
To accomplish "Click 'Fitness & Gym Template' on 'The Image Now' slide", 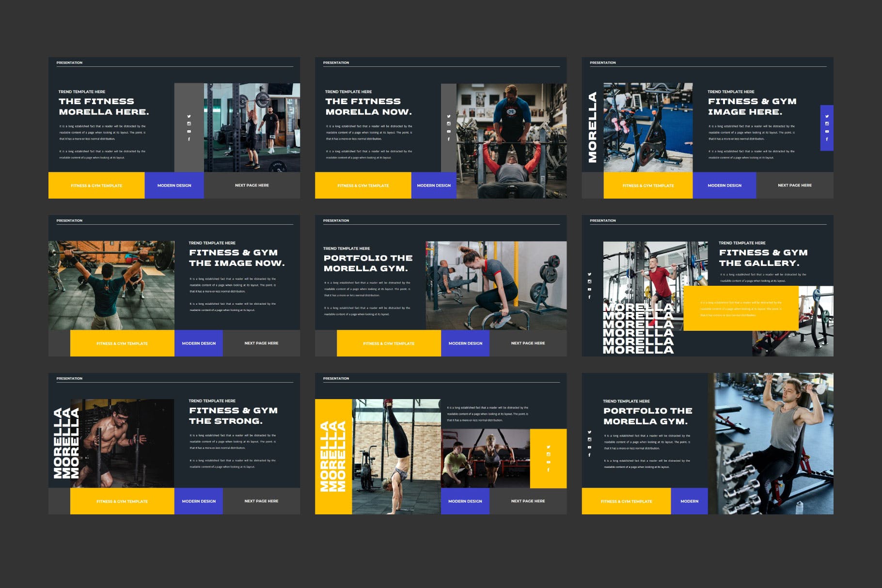I will coord(122,343).
